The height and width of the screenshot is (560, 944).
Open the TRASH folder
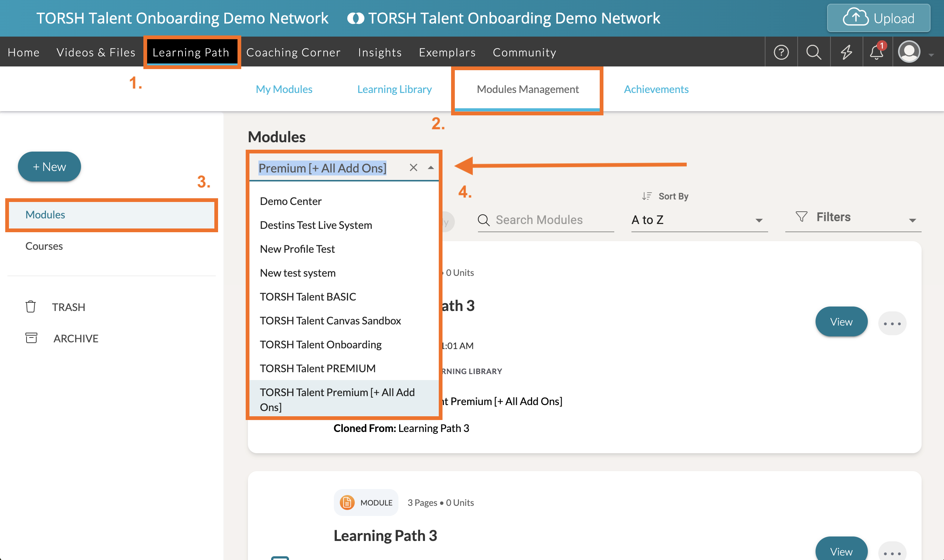68,307
